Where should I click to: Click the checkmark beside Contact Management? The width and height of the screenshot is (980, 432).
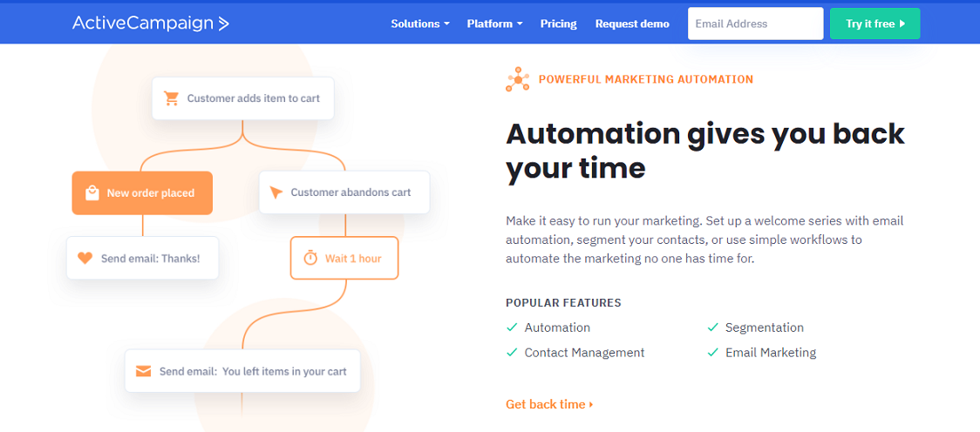click(x=512, y=352)
